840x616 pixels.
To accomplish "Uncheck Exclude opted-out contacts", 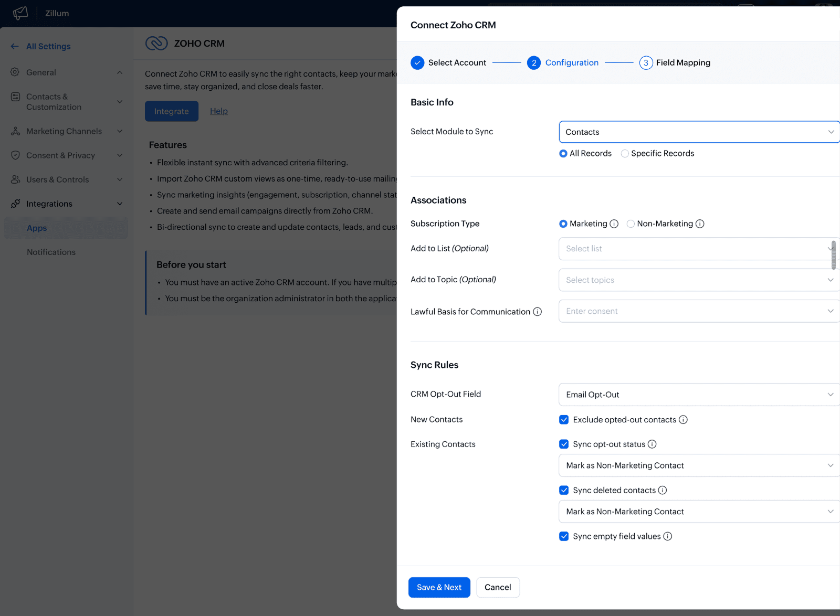I will 564,420.
